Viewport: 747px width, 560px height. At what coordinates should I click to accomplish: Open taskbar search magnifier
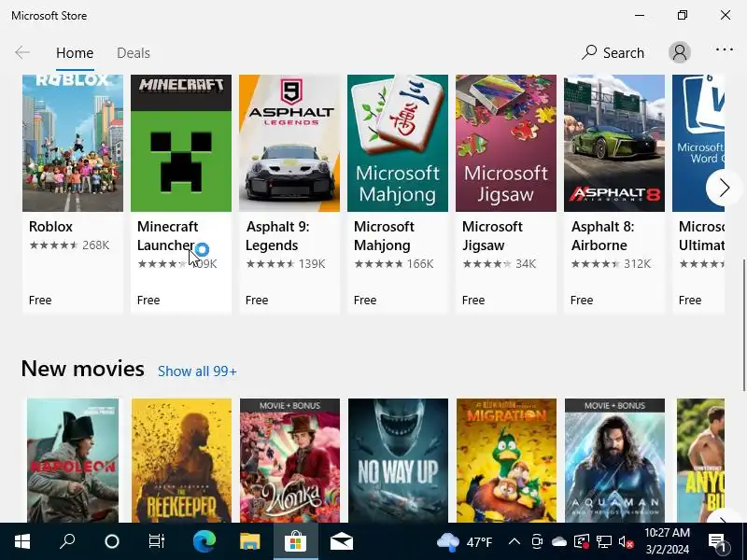tap(67, 541)
